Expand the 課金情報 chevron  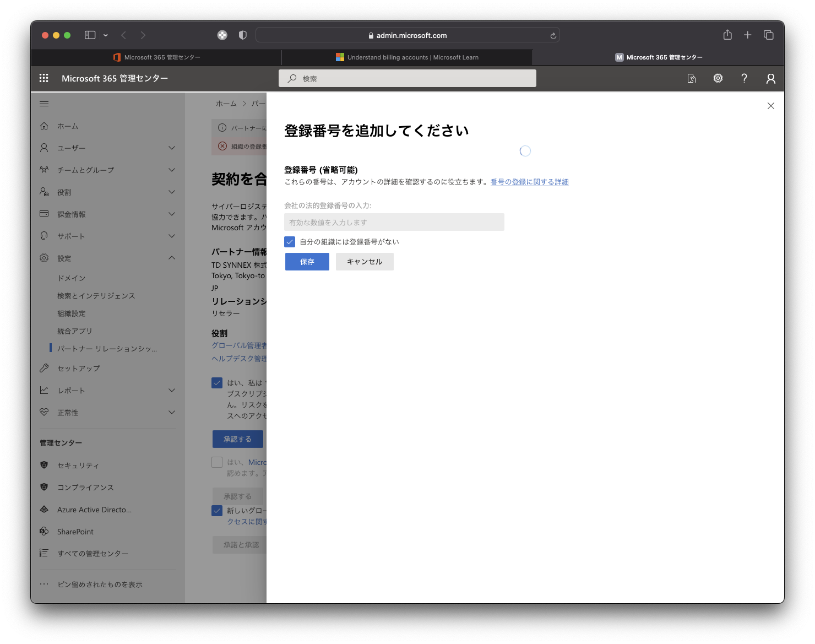172,214
